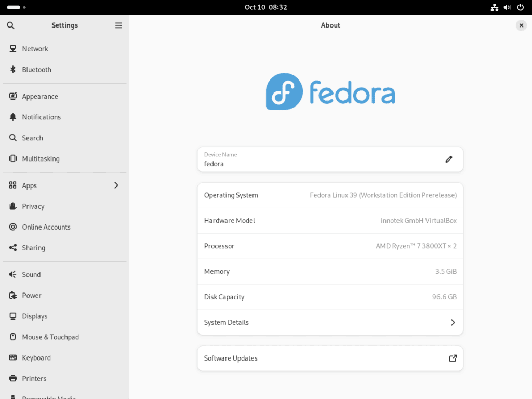
Task: Click the Appearance brush icon
Action: 12,96
